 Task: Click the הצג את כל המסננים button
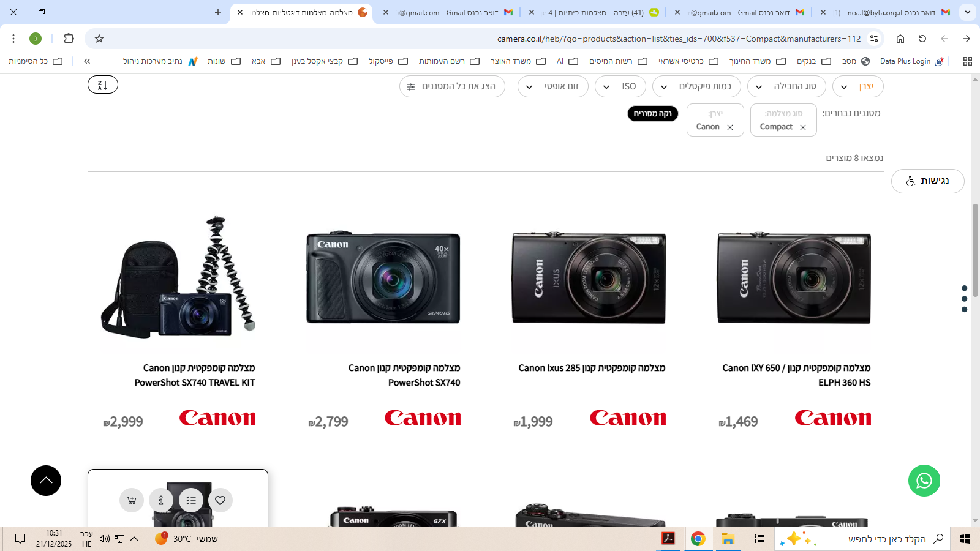point(452,86)
